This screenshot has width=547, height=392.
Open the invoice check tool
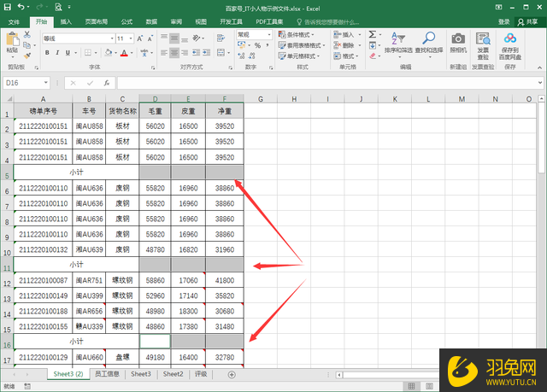483,45
